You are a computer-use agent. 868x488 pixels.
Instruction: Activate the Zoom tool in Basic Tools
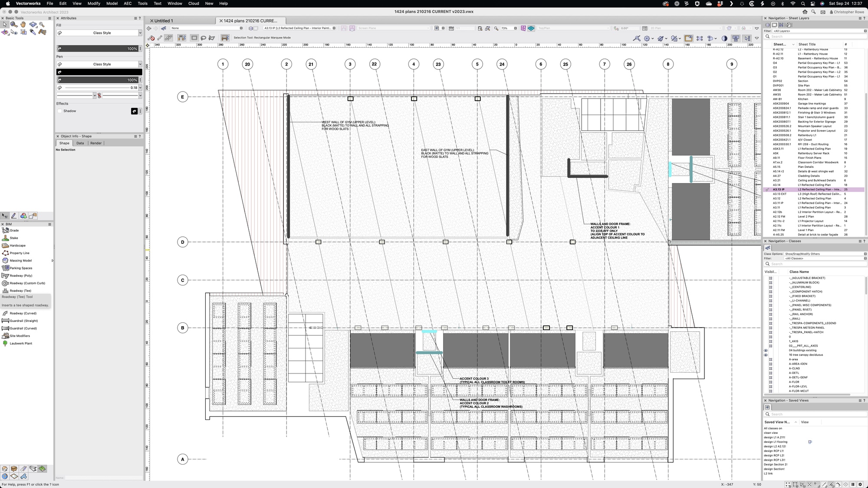[x=41, y=25]
